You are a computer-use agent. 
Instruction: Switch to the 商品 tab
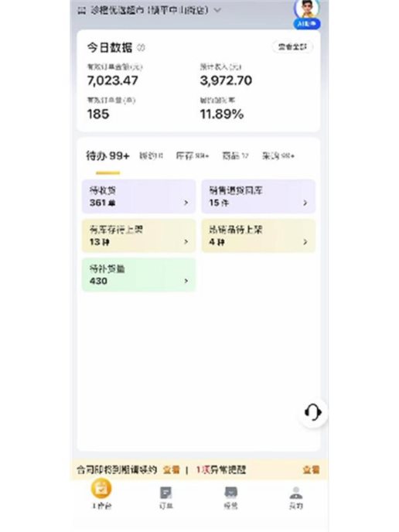pos(235,155)
